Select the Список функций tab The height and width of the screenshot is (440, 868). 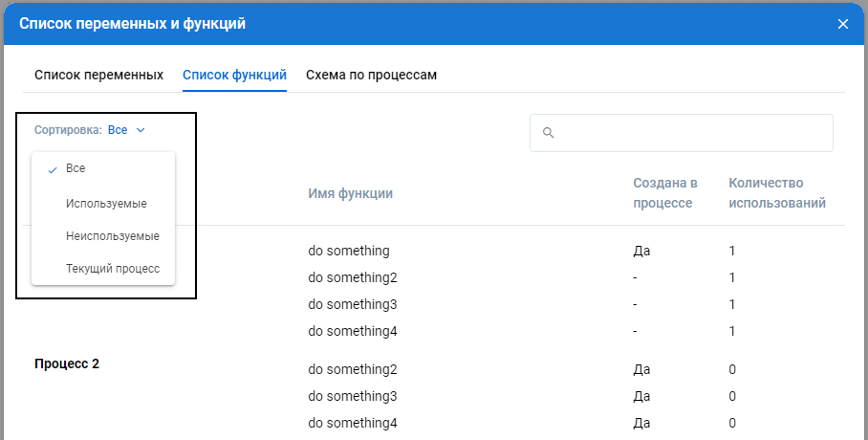(234, 75)
